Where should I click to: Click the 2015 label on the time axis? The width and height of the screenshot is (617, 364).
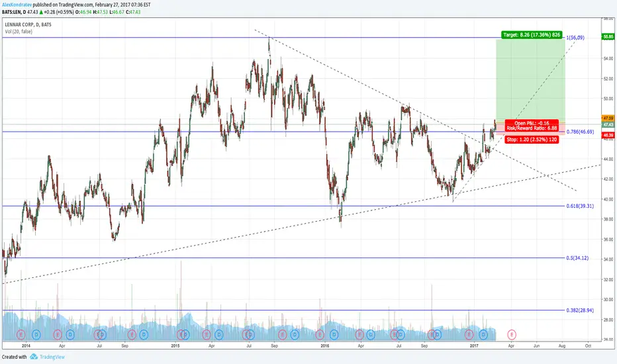175,346
